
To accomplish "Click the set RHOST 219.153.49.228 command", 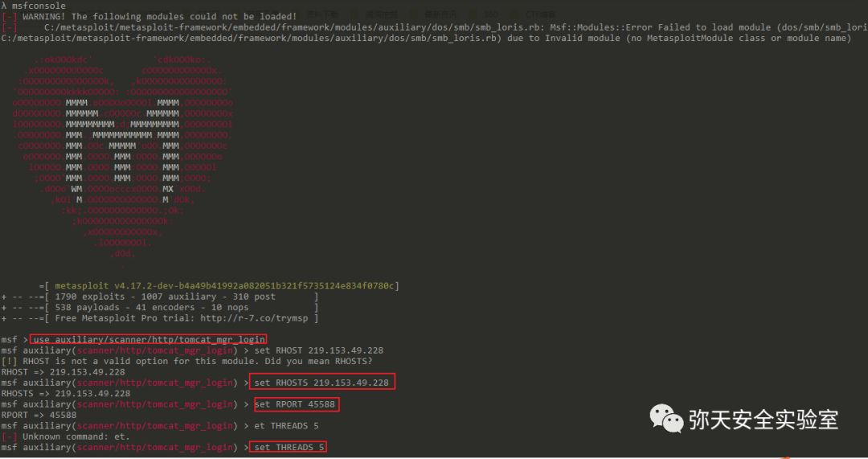I will (318, 350).
